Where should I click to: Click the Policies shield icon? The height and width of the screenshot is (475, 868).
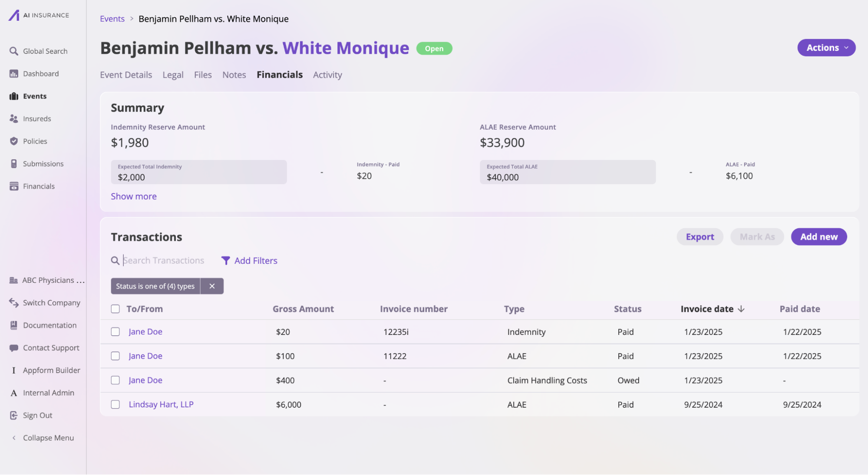(14, 141)
